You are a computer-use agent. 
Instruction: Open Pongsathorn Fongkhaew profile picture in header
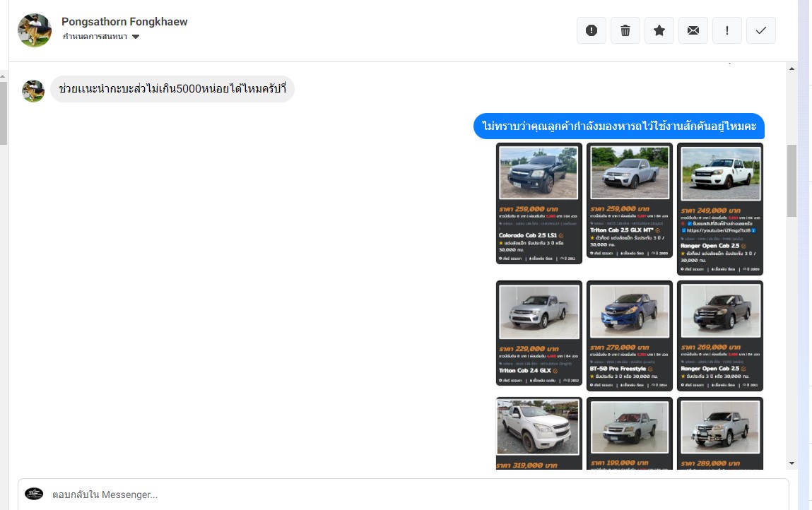click(35, 30)
